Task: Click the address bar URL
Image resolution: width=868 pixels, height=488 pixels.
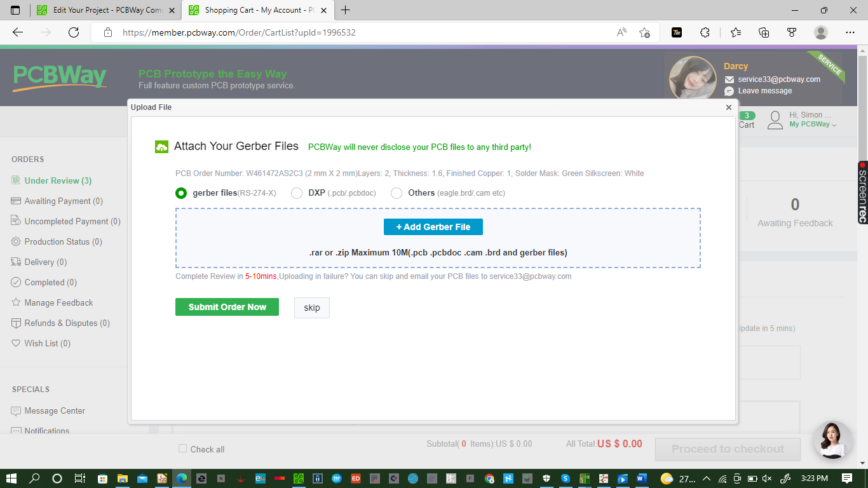Action: [239, 32]
